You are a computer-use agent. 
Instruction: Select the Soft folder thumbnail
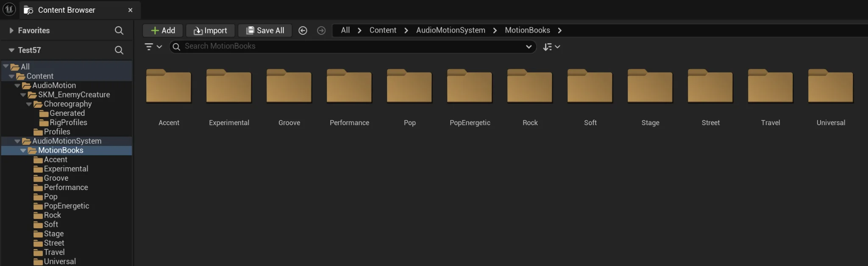click(590, 86)
